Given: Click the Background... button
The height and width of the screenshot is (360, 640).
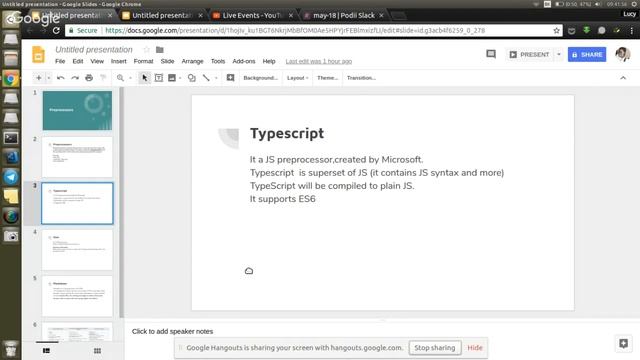Looking at the screenshot, I should [260, 78].
